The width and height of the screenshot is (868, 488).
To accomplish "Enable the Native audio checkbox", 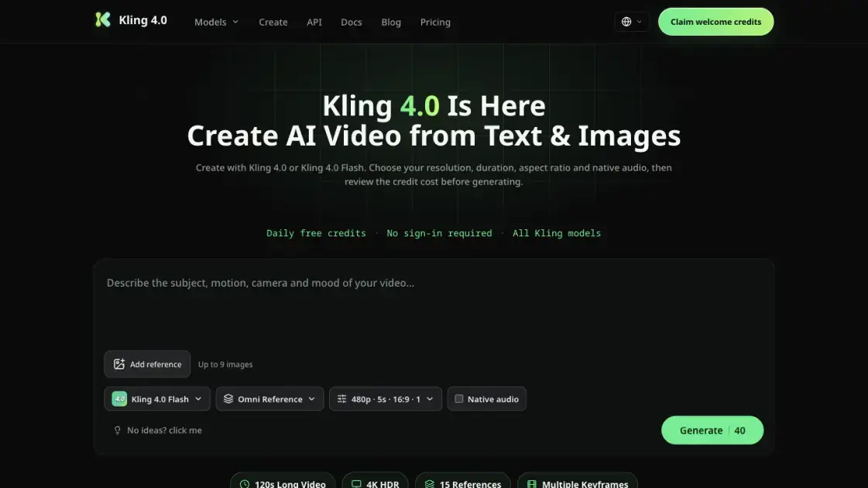I will [459, 399].
